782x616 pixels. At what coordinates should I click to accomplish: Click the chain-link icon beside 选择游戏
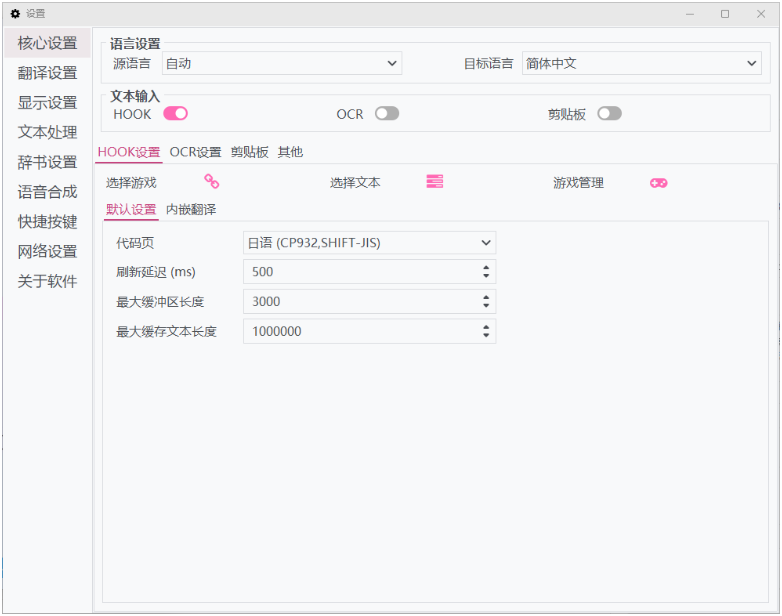pos(212,182)
